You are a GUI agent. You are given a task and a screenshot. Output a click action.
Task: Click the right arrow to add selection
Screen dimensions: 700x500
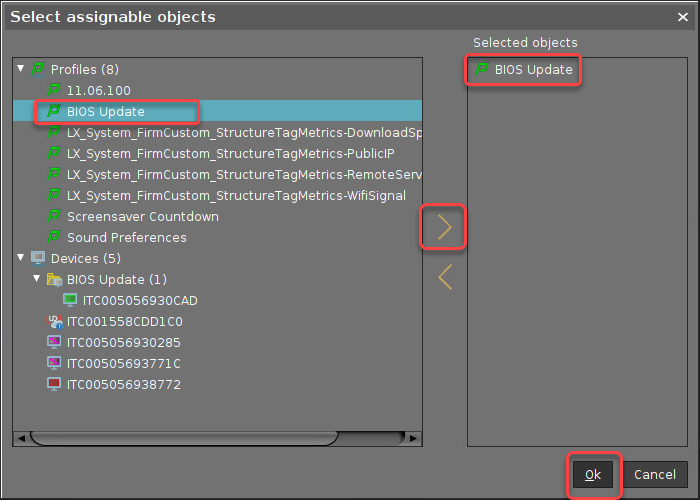coord(445,229)
